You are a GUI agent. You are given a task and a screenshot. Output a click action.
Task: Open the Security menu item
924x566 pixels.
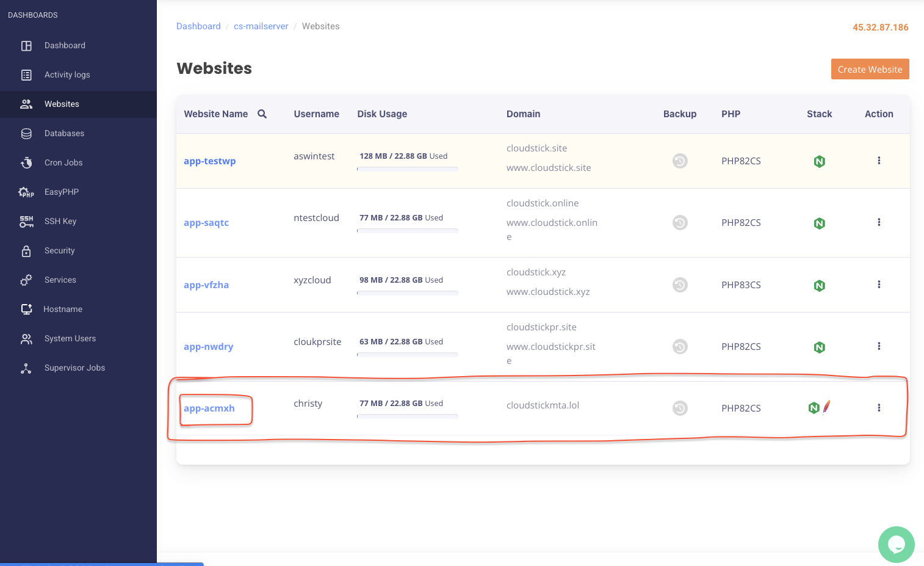tap(59, 251)
